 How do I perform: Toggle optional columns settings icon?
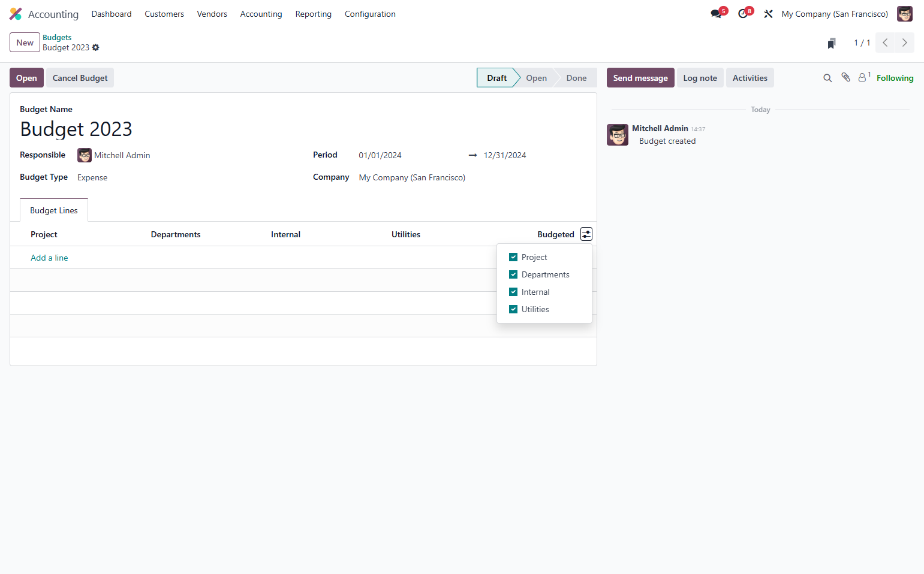[586, 234]
